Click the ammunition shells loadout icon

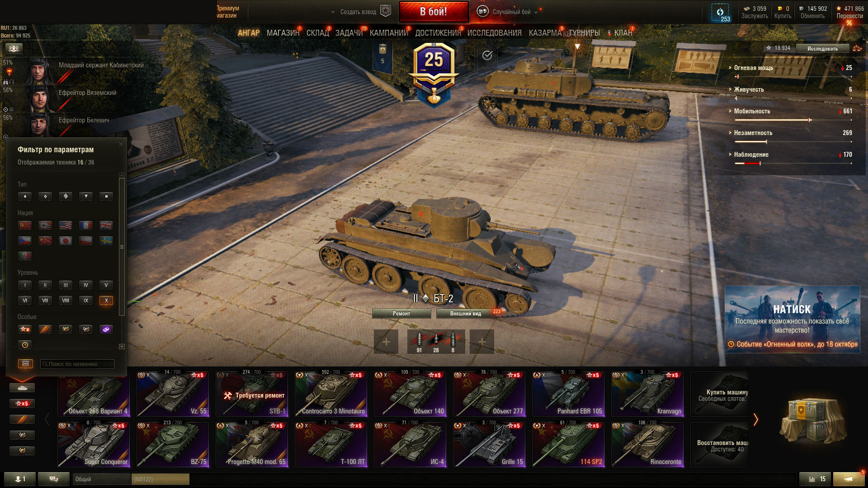436,341
